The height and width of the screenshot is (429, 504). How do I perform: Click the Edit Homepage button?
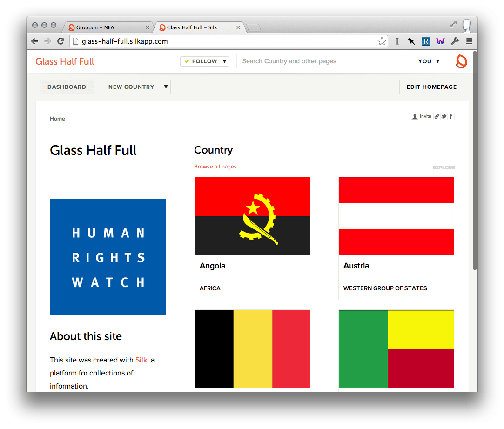[432, 87]
